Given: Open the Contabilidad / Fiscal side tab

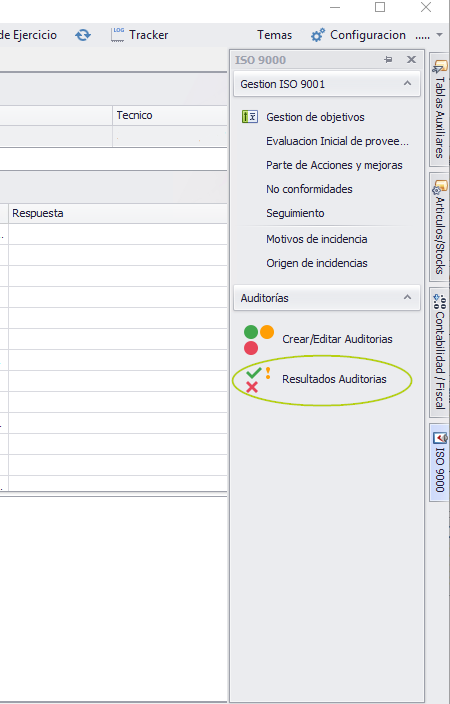Looking at the screenshot, I should pos(439,352).
